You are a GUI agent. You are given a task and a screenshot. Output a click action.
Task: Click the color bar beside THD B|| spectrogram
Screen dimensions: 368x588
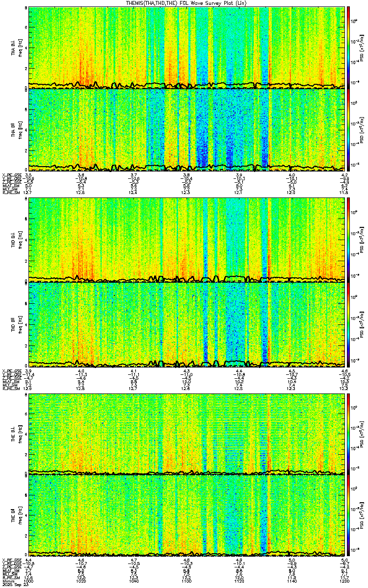coord(349,324)
